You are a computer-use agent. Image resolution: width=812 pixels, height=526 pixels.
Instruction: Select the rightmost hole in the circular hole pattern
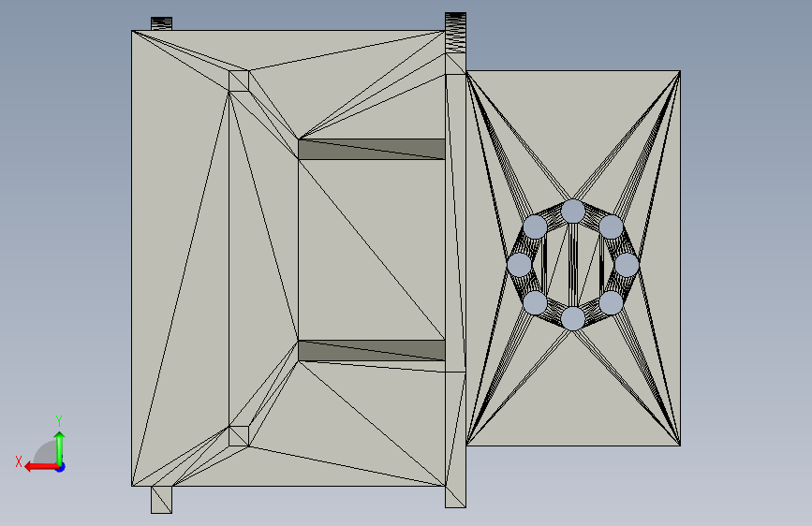click(x=627, y=265)
